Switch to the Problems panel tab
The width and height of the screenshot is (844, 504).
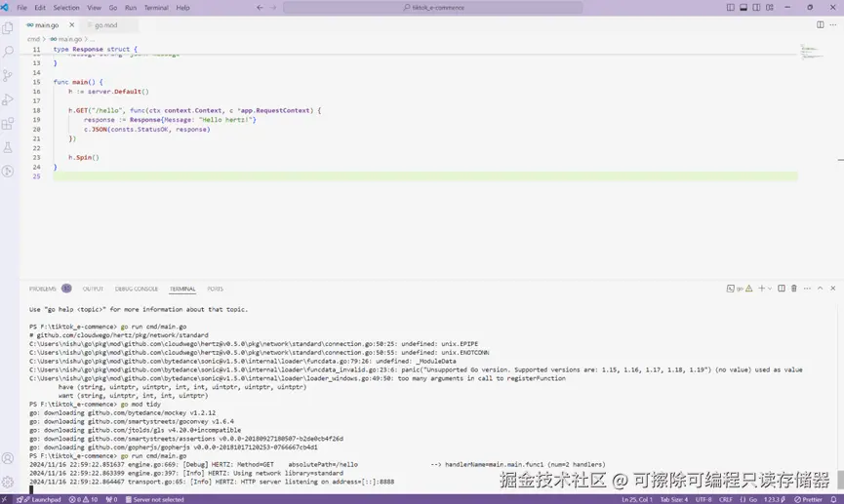[43, 289]
